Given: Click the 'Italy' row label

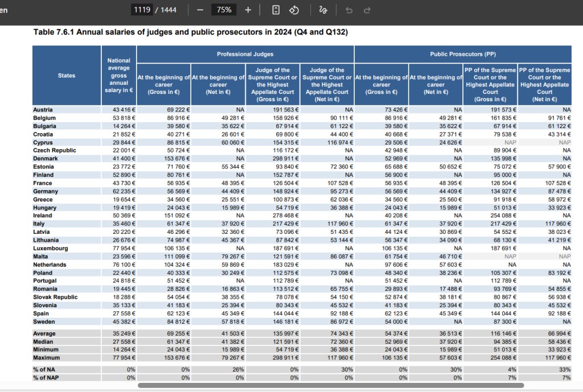Looking at the screenshot, I should [39, 224].
